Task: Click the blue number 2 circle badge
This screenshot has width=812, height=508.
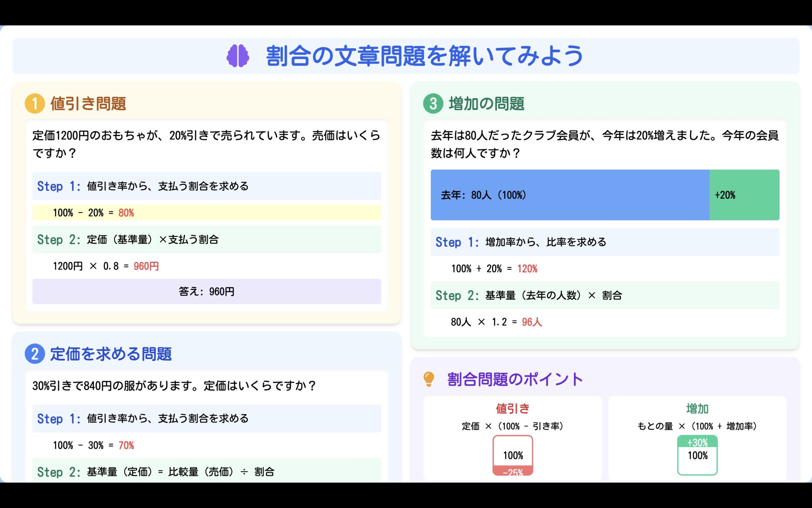Action: tap(35, 354)
